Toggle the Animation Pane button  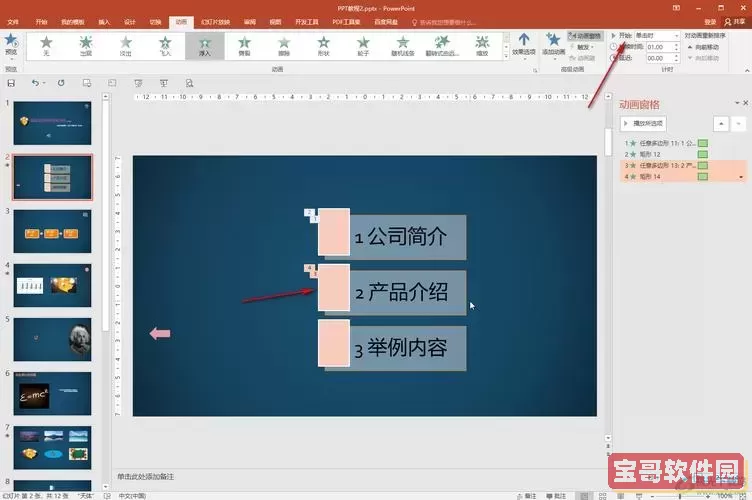pos(585,36)
